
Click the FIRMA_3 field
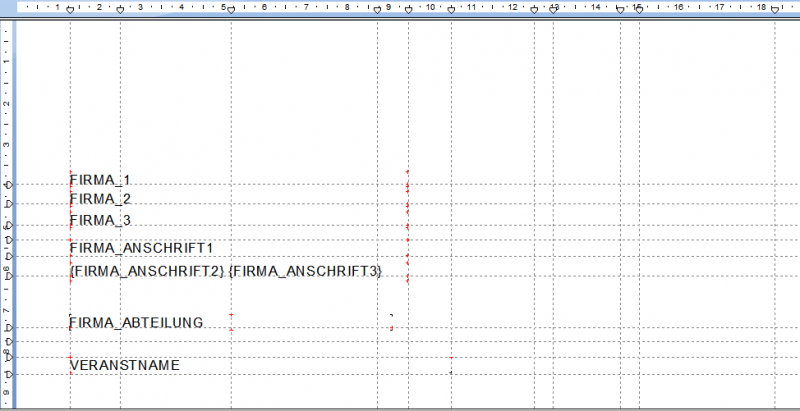click(x=100, y=220)
